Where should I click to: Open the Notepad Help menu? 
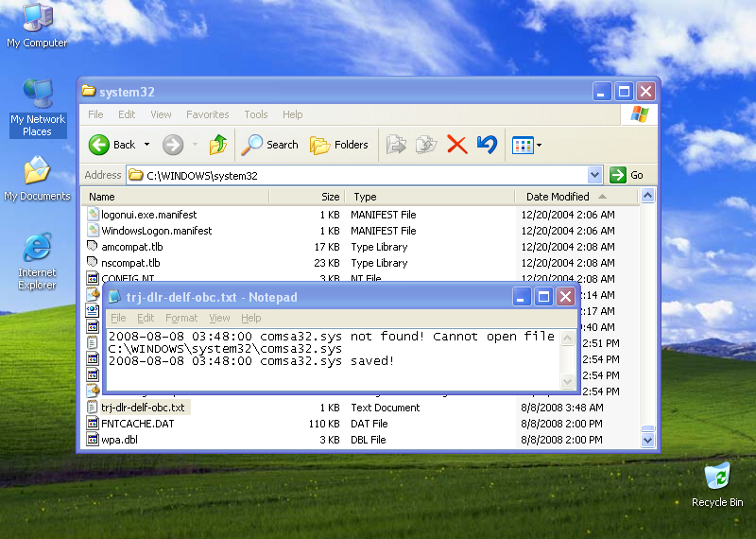[251, 318]
